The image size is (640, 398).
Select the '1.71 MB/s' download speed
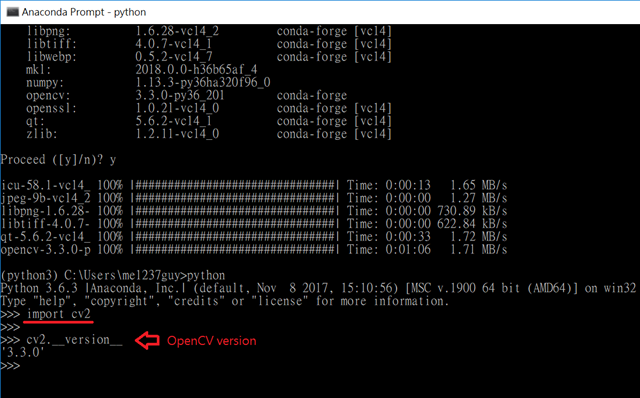(478, 249)
